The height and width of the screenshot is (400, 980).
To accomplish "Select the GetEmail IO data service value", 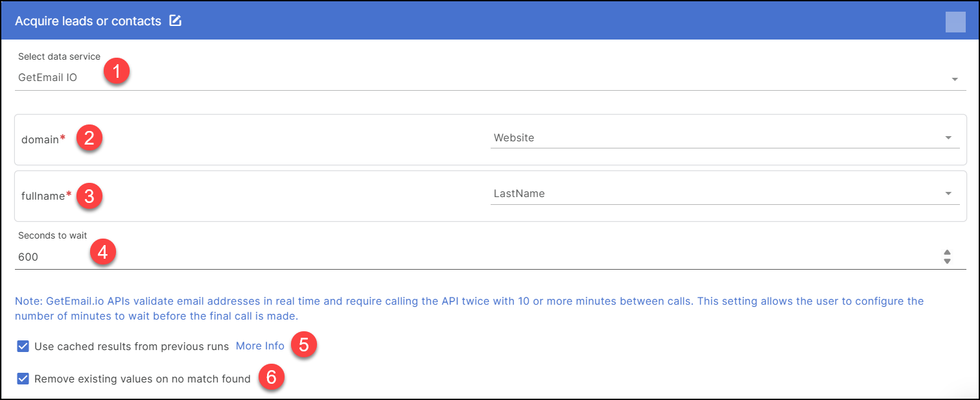I will coord(47,78).
